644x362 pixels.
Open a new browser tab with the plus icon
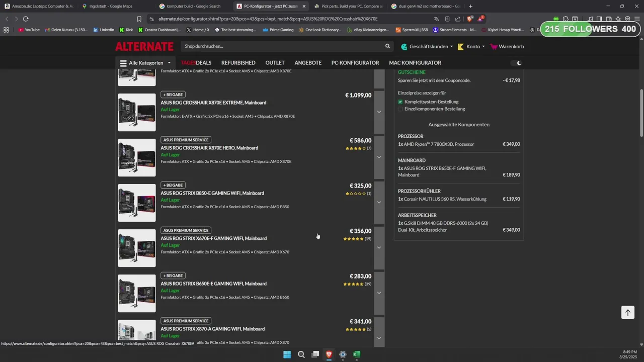tap(470, 6)
